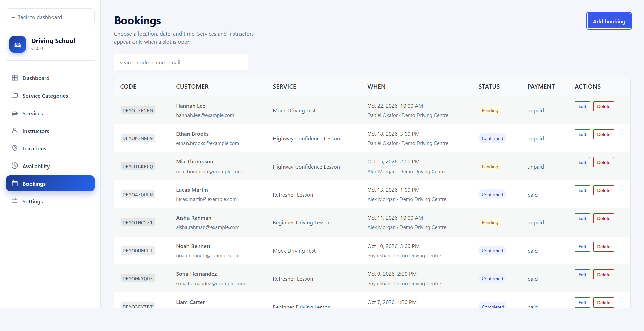Go back to dashboard link
This screenshot has height=331, width=644.
[x=50, y=17]
